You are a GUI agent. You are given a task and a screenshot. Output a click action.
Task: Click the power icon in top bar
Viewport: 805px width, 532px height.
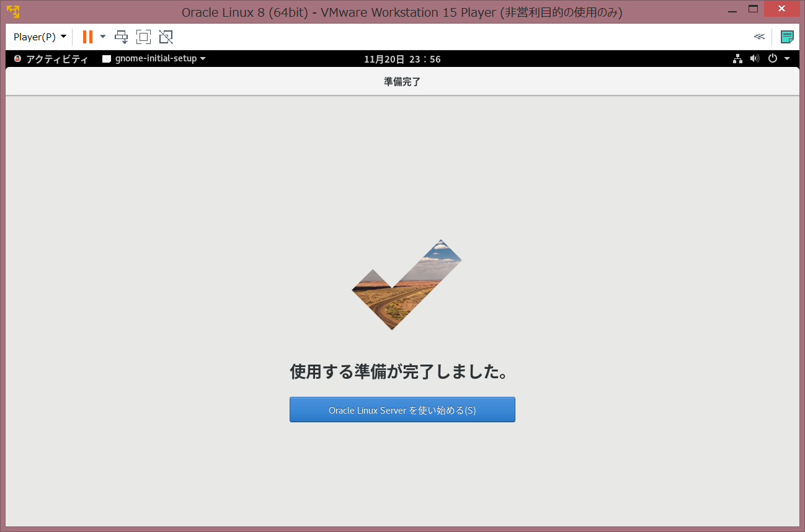pyautogui.click(x=772, y=59)
